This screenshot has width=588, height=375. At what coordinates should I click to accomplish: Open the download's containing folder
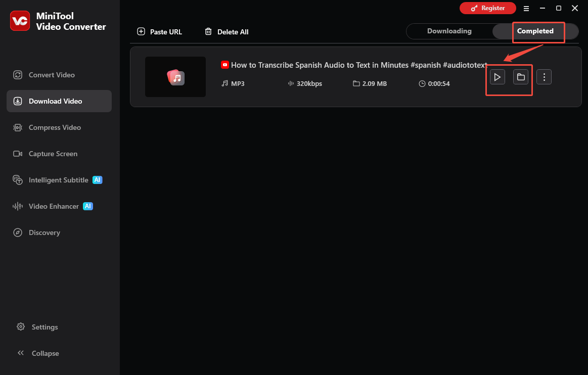(520, 77)
